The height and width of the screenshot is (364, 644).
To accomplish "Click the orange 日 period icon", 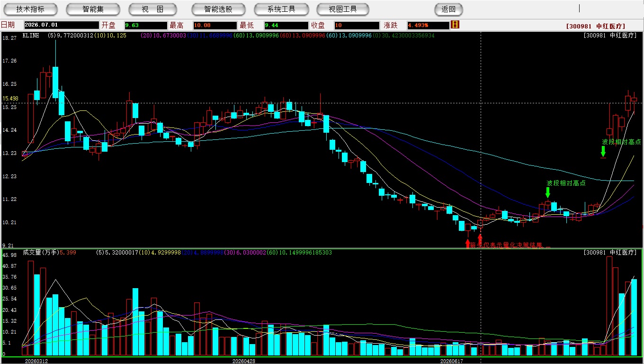I will tap(455, 25).
